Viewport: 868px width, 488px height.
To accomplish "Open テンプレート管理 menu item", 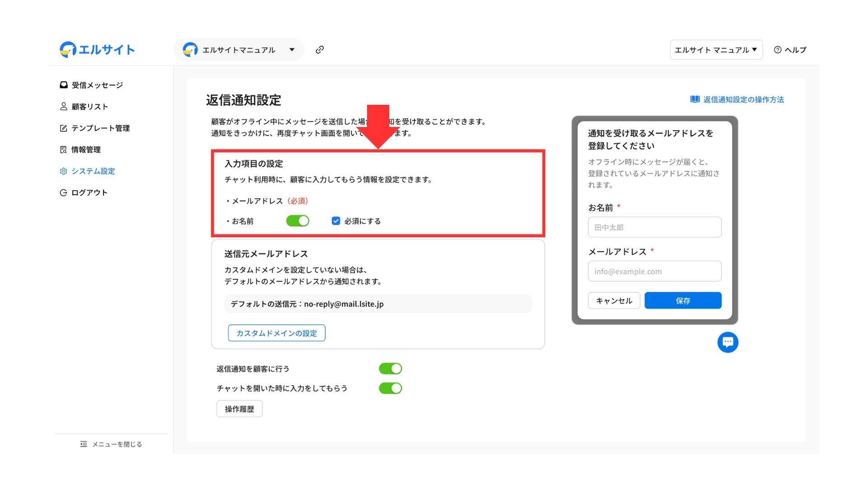I will click(100, 128).
